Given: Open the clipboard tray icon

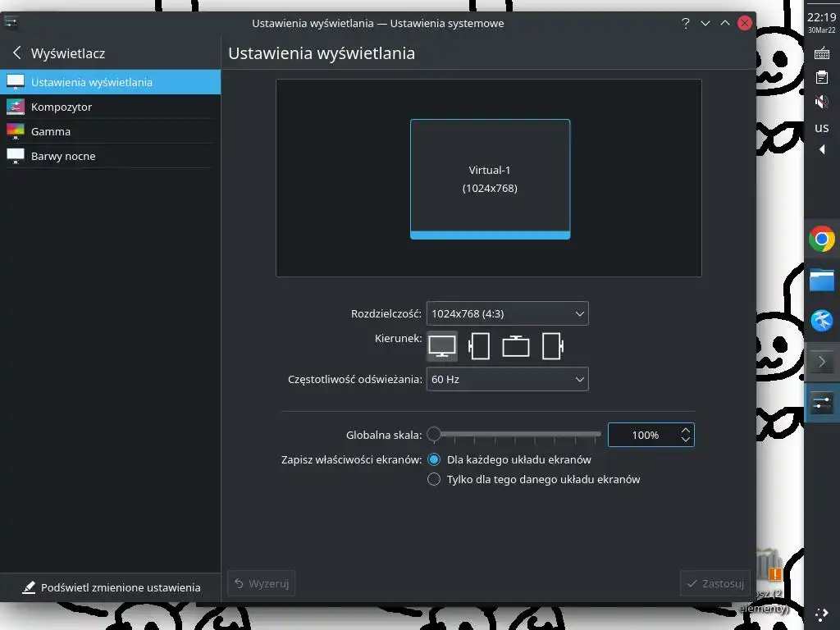Looking at the screenshot, I should [x=822, y=78].
